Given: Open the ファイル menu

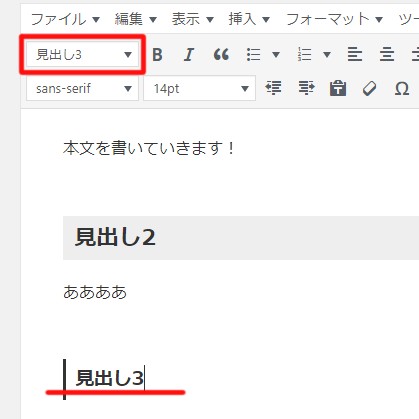Looking at the screenshot, I should click(x=65, y=19).
